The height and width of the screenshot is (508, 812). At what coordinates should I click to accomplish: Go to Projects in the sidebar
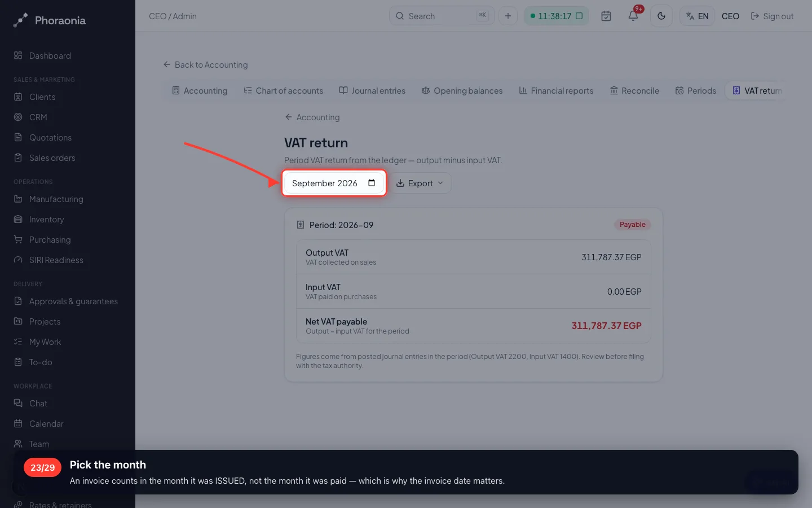coord(45,322)
